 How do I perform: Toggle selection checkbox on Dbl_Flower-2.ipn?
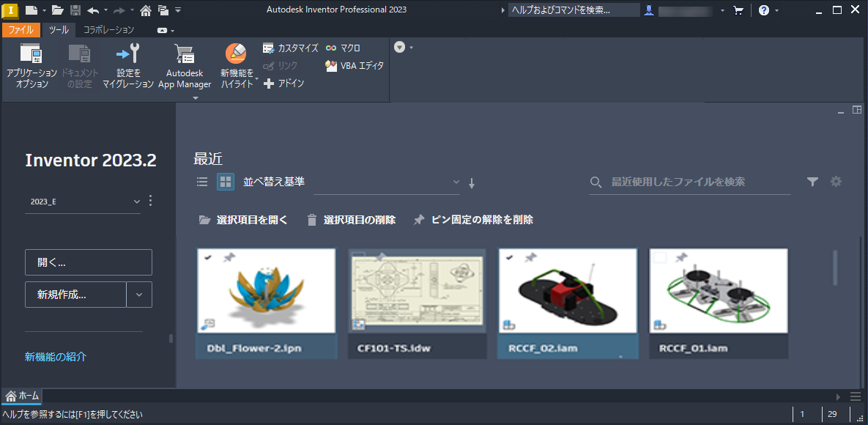pos(208,258)
